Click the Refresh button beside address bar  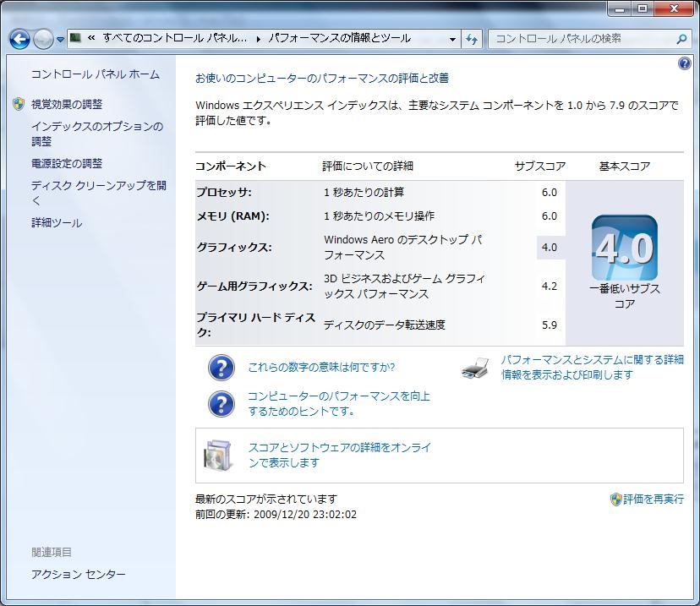click(x=472, y=39)
